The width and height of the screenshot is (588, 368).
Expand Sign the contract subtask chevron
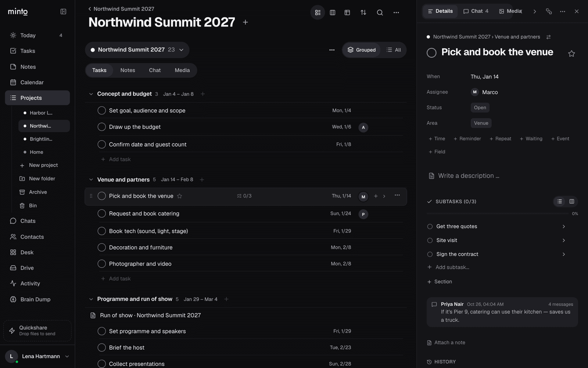564,254
